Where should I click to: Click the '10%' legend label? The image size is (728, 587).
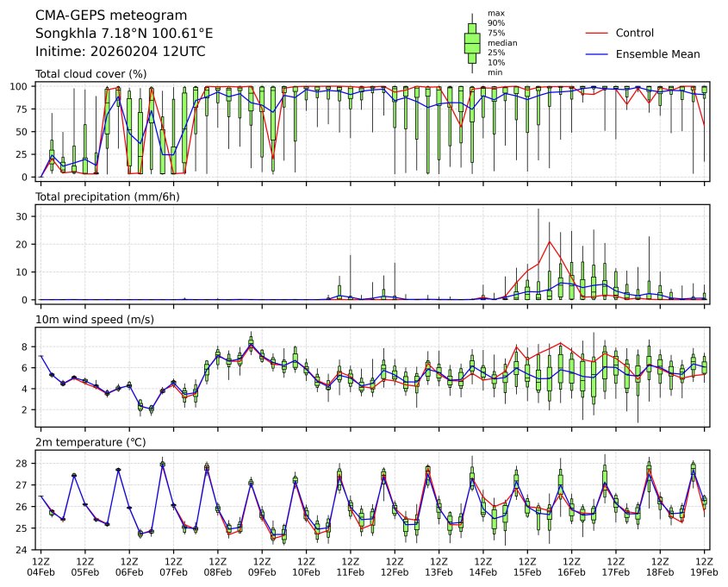pos(496,63)
